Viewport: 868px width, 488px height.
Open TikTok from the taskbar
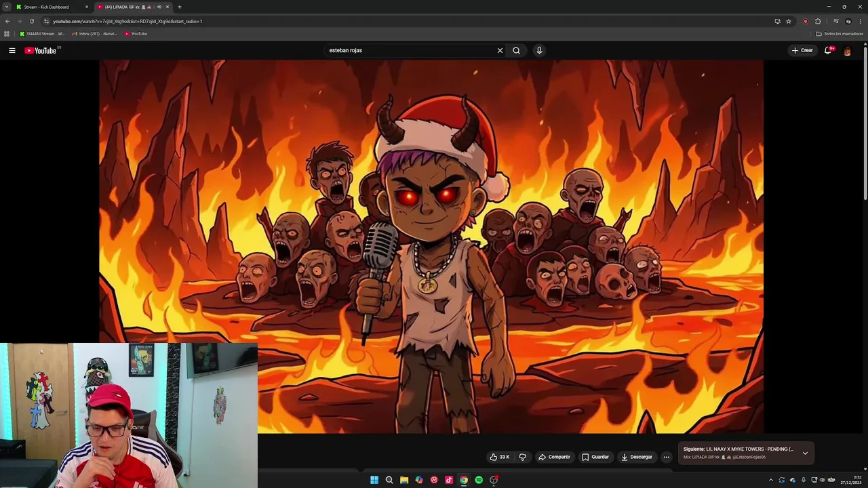click(x=449, y=480)
